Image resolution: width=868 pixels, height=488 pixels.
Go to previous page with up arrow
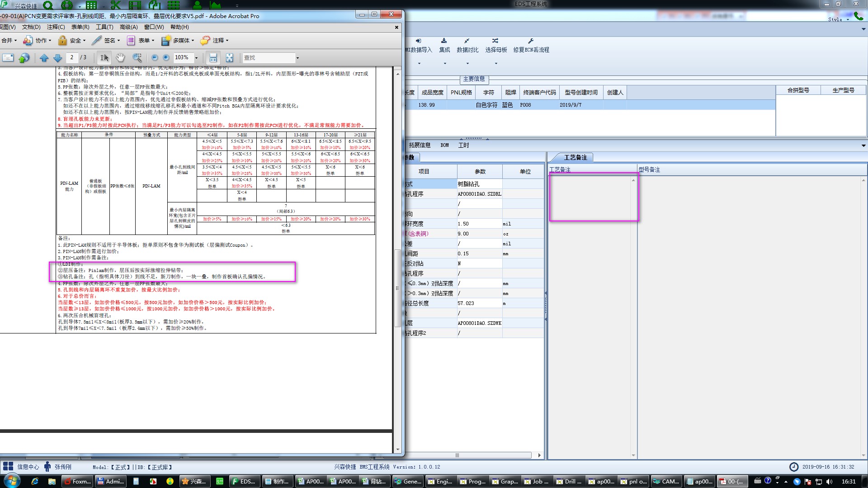pos(44,58)
